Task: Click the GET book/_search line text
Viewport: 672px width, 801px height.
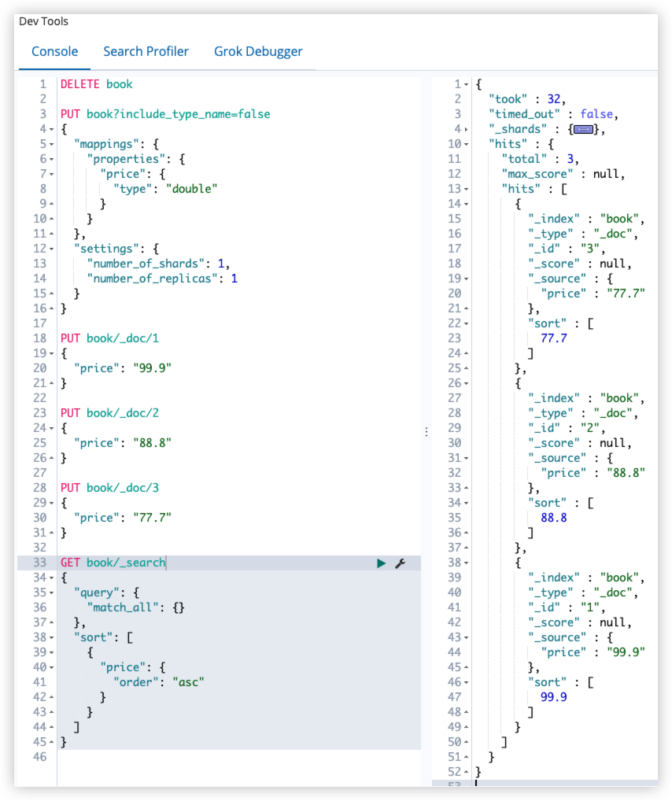Action: coord(113,563)
